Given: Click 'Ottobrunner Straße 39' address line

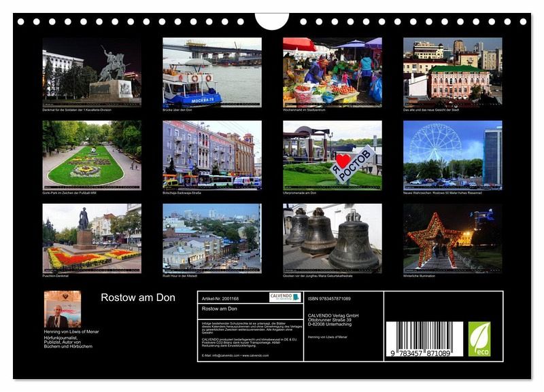Looking at the screenshot, I should click(330, 320).
